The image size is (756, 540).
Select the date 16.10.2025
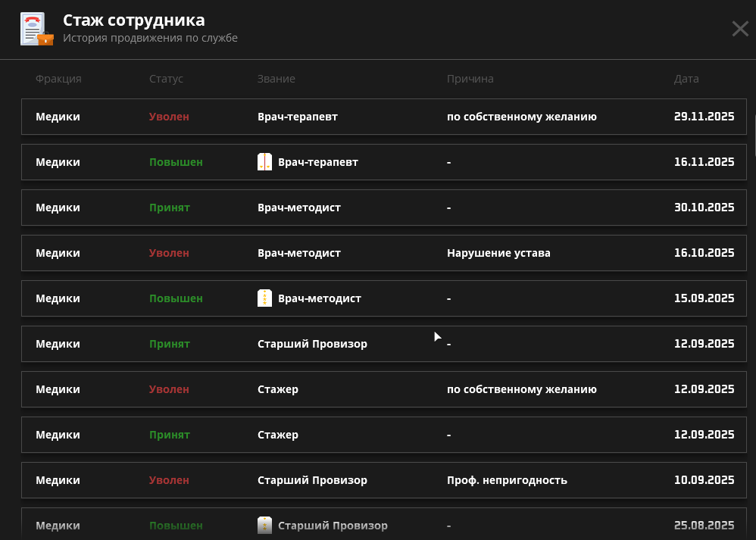pyautogui.click(x=704, y=253)
